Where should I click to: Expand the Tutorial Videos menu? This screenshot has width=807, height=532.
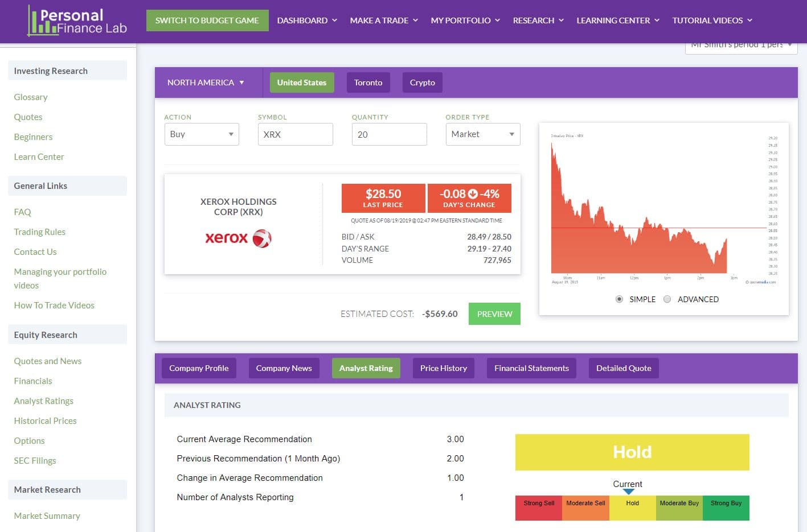tap(712, 20)
